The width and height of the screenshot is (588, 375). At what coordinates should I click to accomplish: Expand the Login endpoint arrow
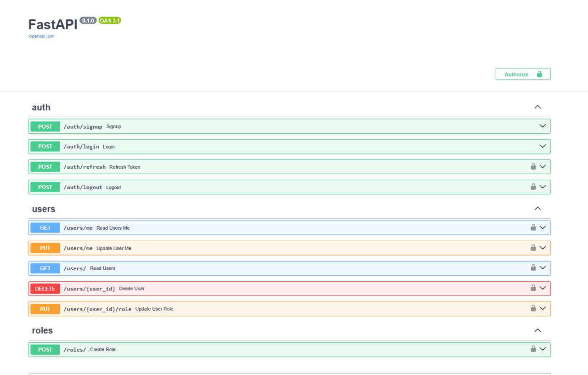point(543,146)
